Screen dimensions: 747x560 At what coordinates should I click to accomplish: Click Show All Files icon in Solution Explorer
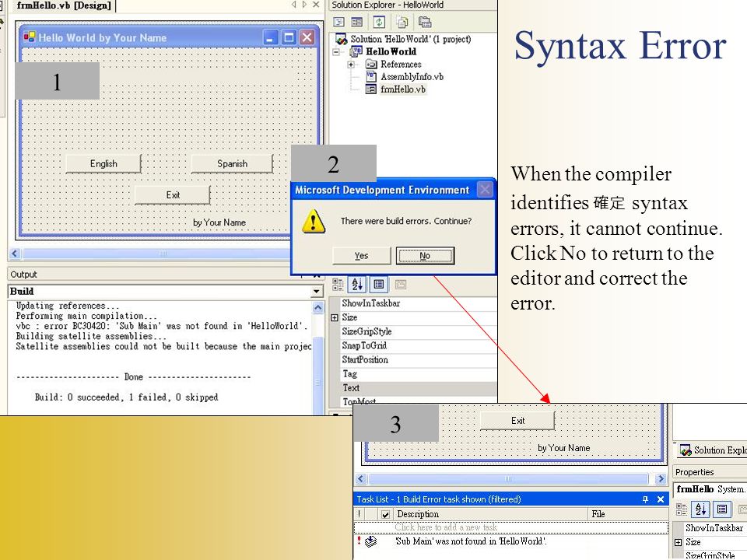[x=402, y=22]
